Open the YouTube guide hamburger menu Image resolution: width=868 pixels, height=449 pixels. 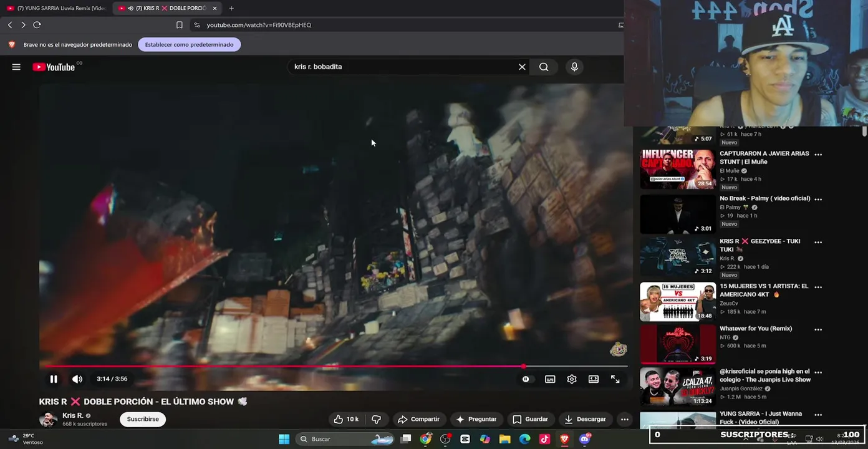pos(16,67)
